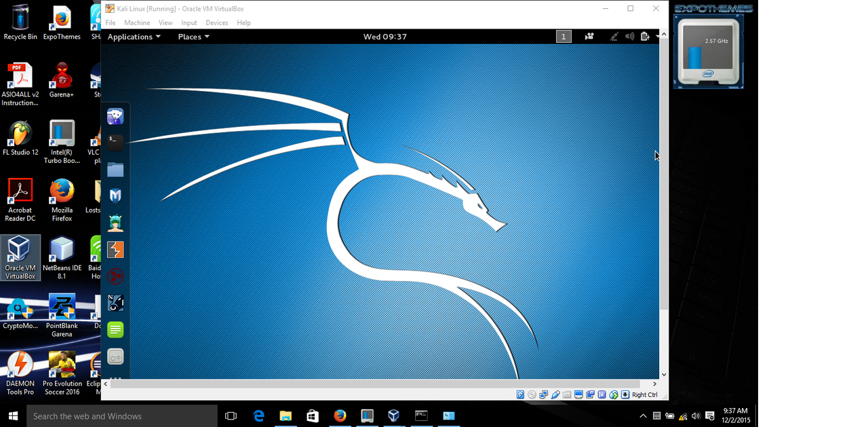This screenshot has width=868, height=427.
Task: Click the VM window horizontal scrollbar
Action: pos(375,384)
